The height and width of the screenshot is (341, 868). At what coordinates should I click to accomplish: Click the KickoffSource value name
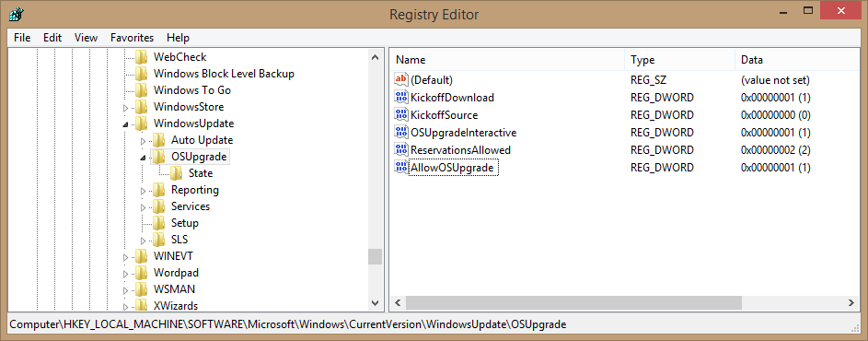coord(444,115)
